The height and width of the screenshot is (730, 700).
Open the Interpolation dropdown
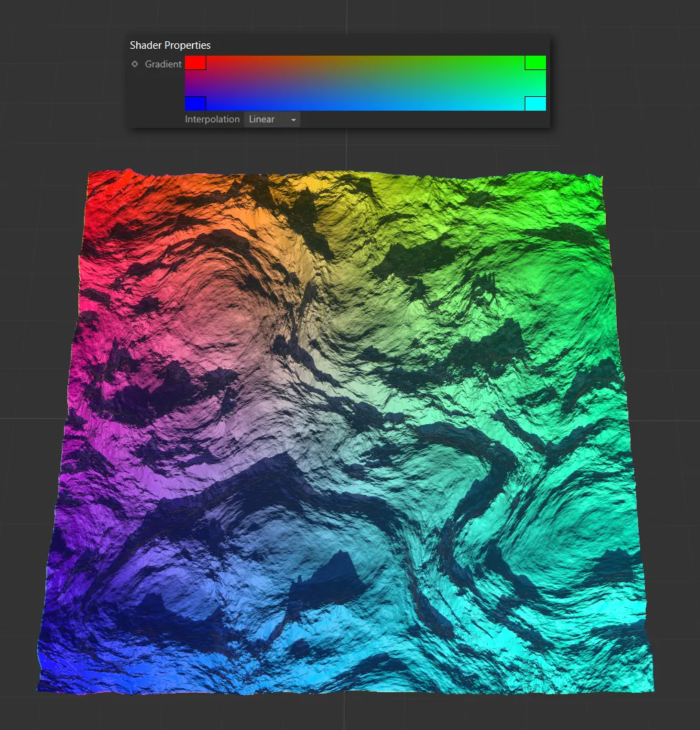pyautogui.click(x=272, y=119)
